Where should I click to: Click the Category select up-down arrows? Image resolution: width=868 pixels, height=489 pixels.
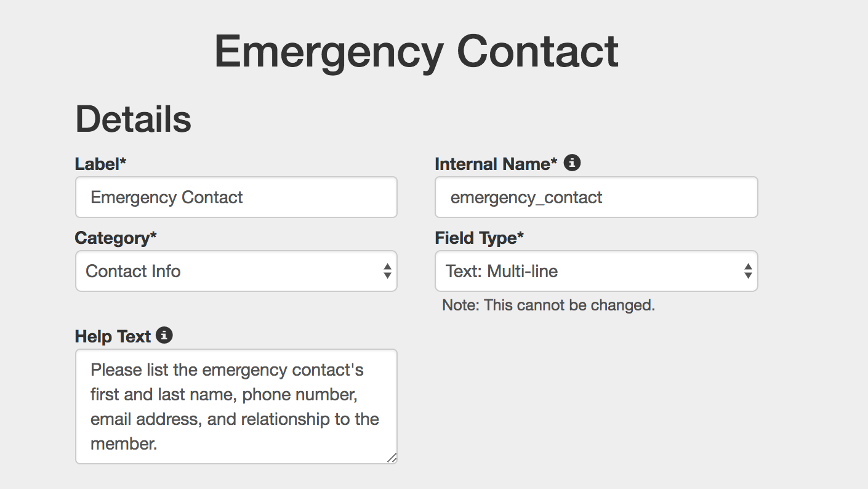tap(387, 271)
